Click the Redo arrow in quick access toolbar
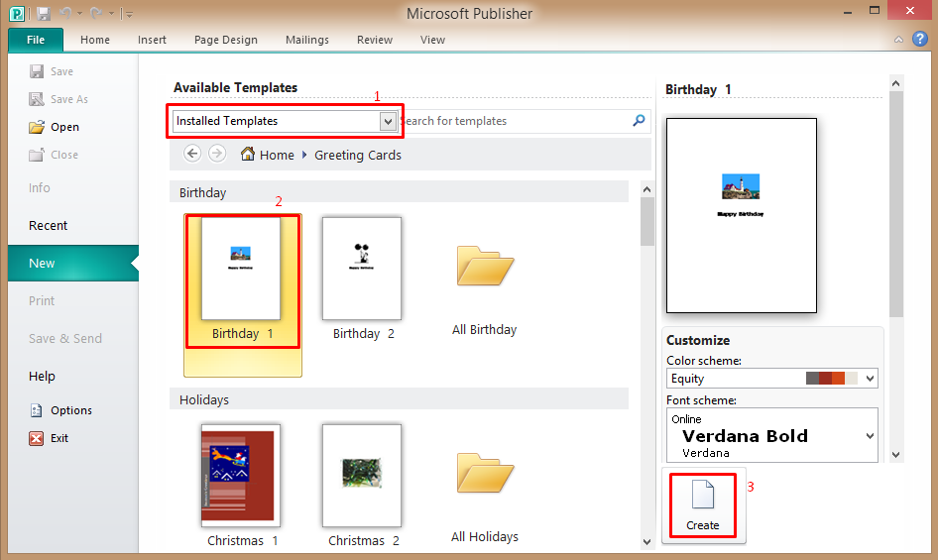The height and width of the screenshot is (560, 938). [96, 13]
